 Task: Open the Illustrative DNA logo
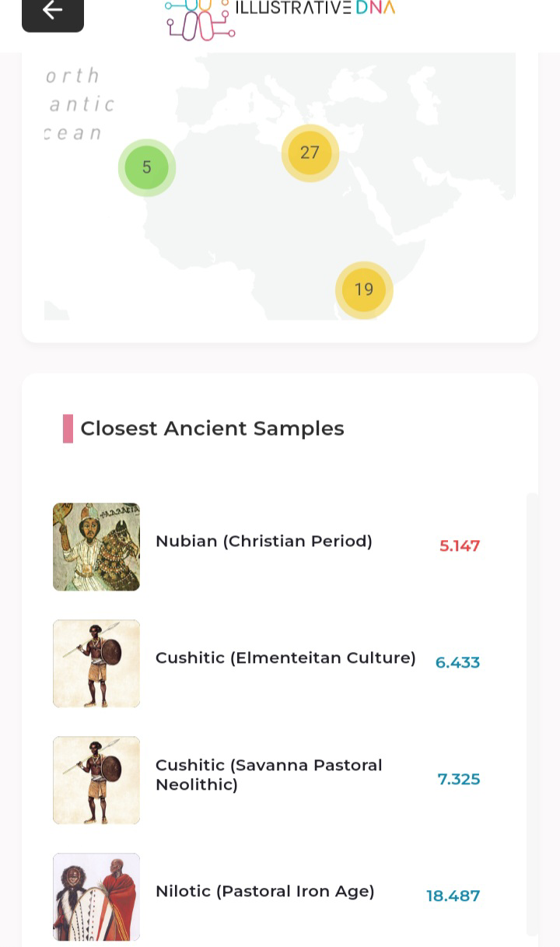(279, 19)
